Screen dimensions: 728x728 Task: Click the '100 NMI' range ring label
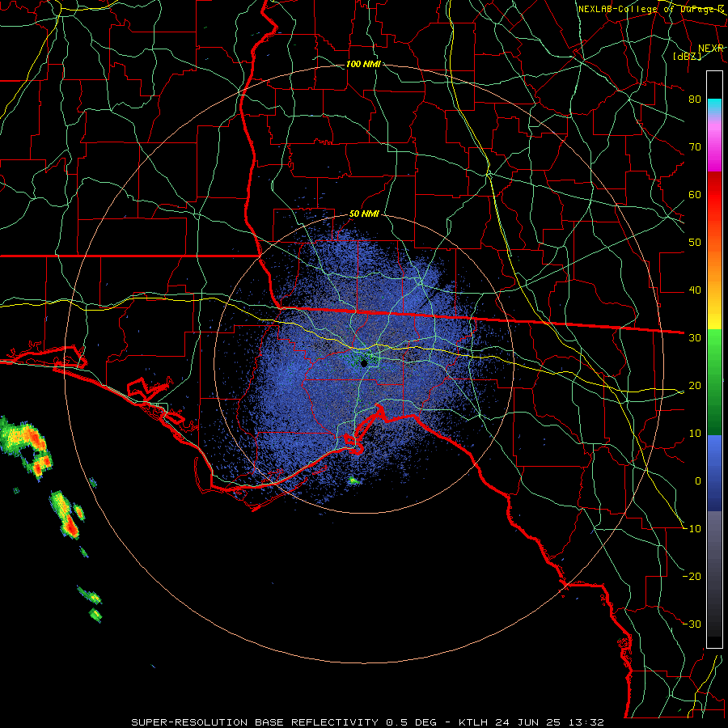(363, 64)
